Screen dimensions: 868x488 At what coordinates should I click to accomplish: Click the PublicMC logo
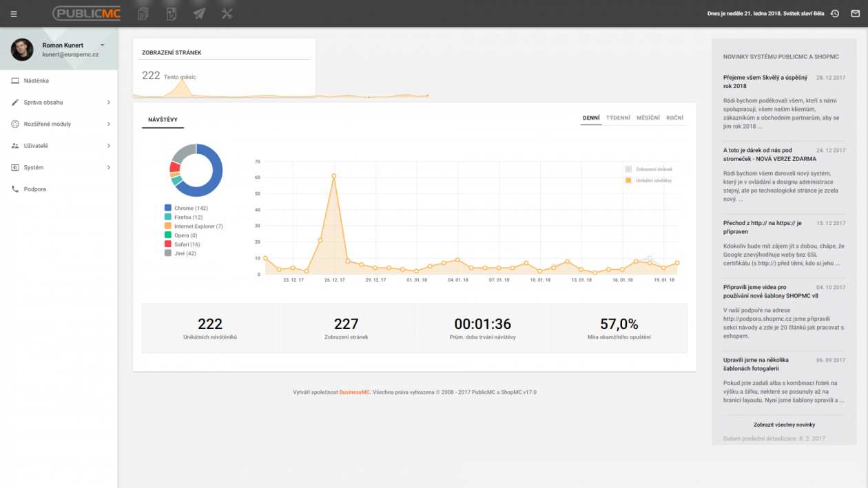87,14
